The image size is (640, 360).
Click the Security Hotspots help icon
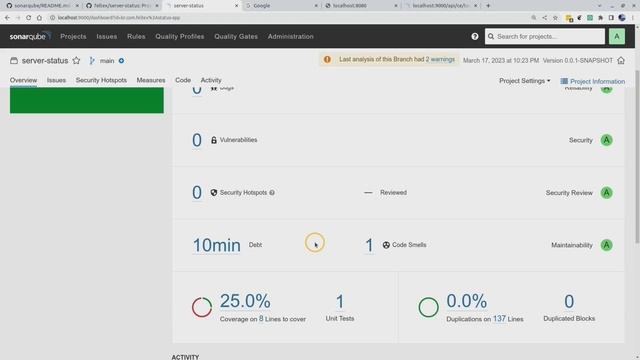click(272, 193)
